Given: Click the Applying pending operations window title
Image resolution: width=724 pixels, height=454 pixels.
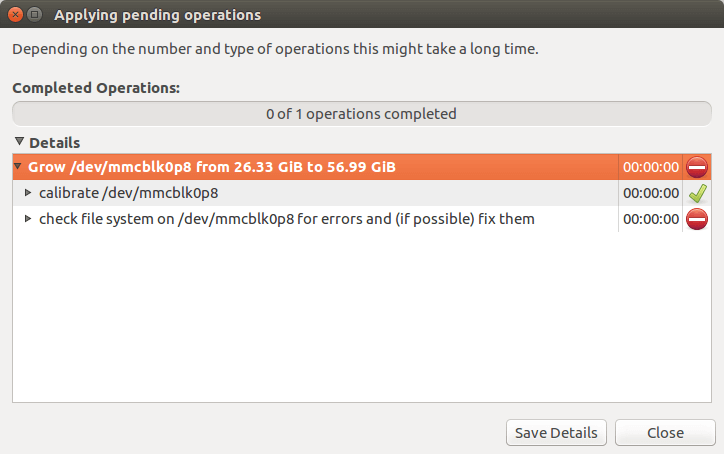Looking at the screenshot, I should pyautogui.click(x=157, y=15).
